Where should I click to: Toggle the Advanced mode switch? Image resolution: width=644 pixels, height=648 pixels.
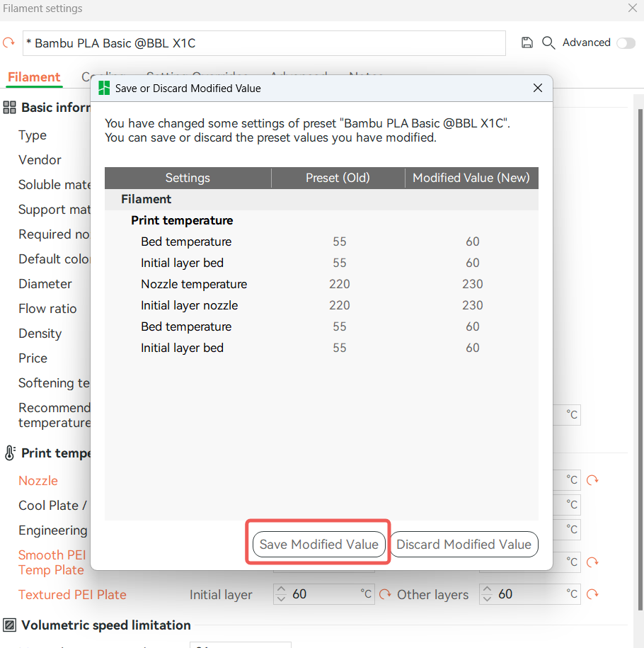(626, 43)
